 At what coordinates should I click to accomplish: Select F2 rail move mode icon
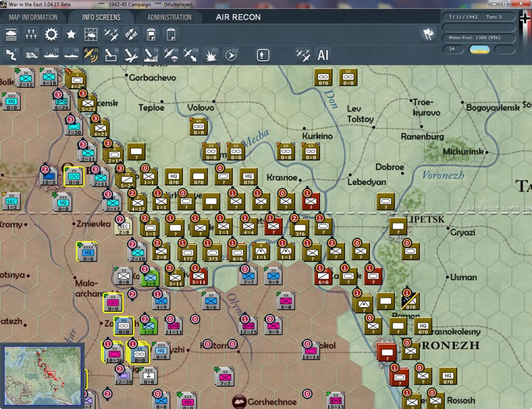32,55
